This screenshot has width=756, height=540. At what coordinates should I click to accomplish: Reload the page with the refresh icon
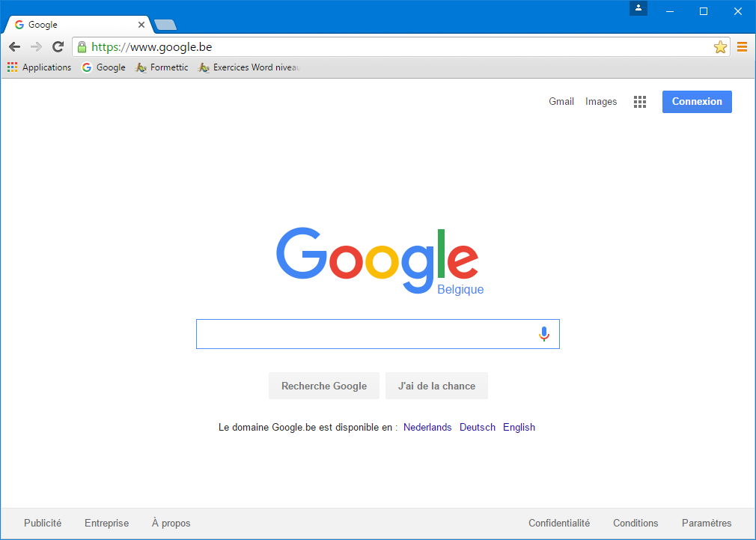[58, 46]
